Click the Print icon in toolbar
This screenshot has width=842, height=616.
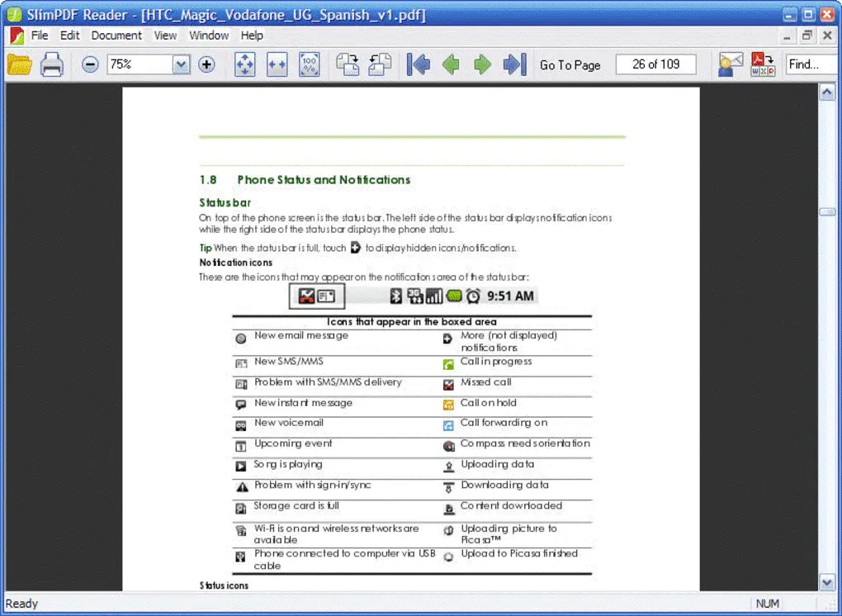point(52,64)
